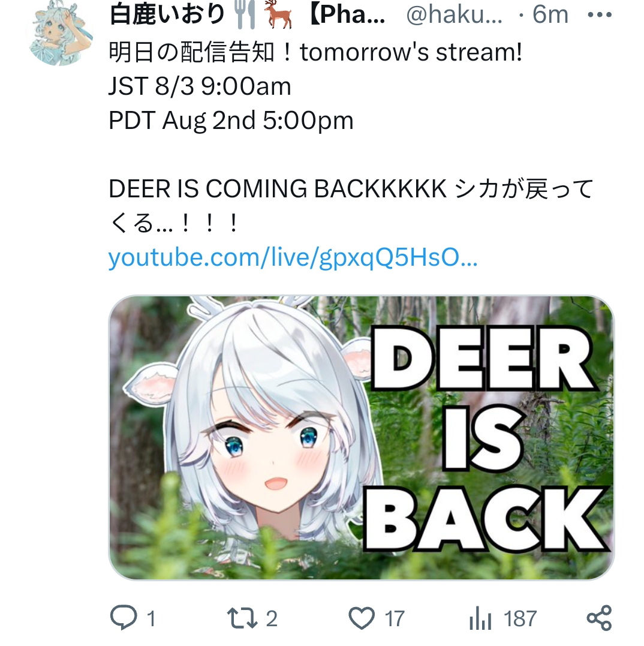The image size is (644, 646).
Task: Tap the view count 187
Action: point(520,618)
